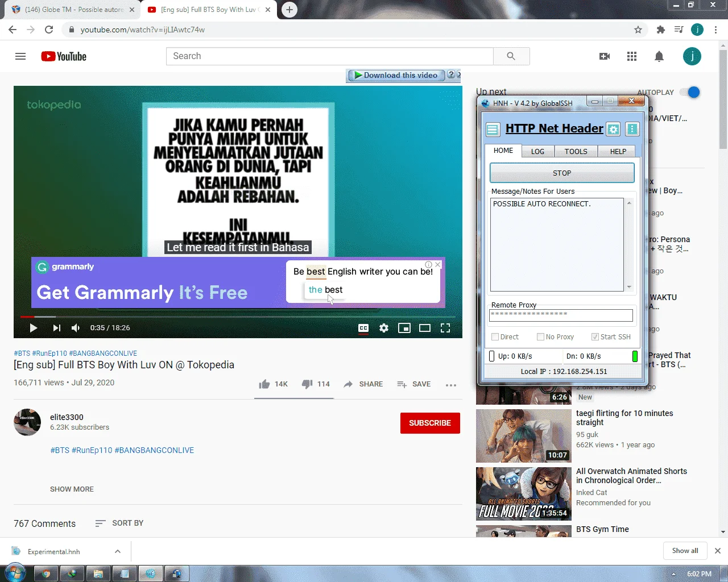Click the Download this video button

click(x=396, y=75)
